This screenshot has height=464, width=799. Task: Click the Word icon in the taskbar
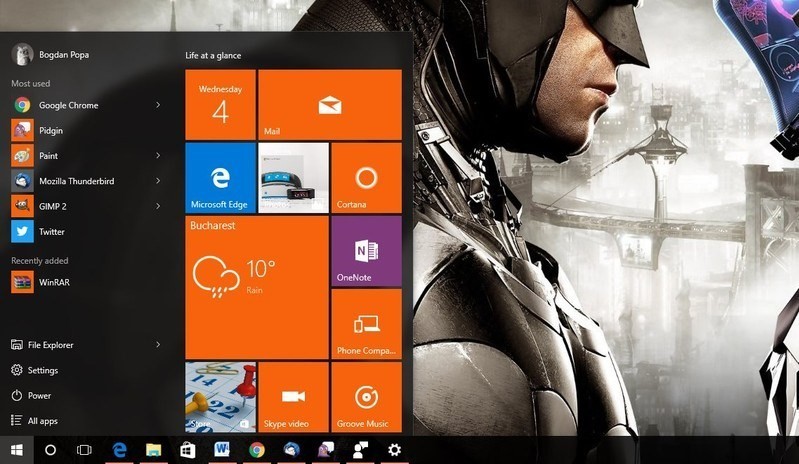pyautogui.click(x=221, y=450)
